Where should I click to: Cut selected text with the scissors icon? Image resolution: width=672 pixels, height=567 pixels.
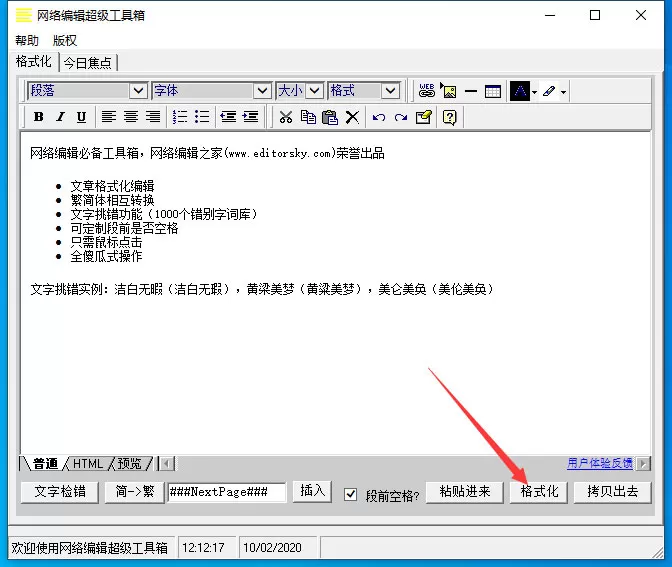point(286,117)
